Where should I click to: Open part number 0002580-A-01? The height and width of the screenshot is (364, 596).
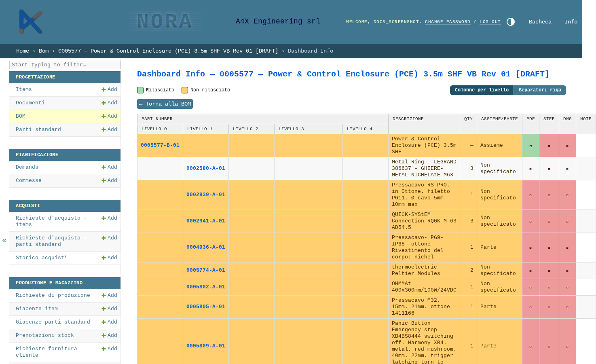(x=206, y=168)
